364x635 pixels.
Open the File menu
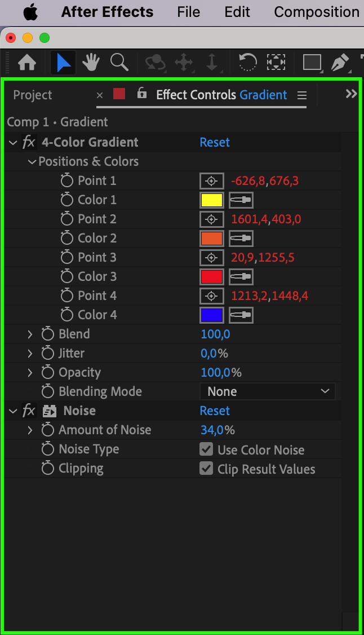pyautogui.click(x=188, y=12)
